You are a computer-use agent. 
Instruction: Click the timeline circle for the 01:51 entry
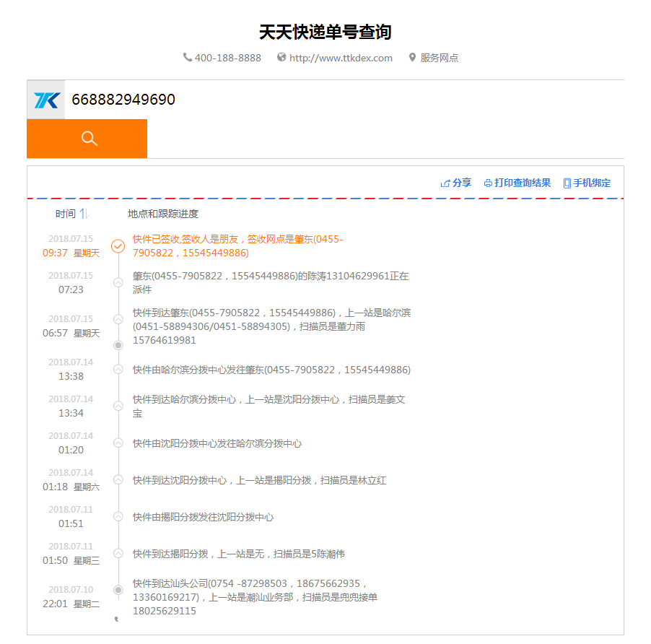(x=118, y=517)
